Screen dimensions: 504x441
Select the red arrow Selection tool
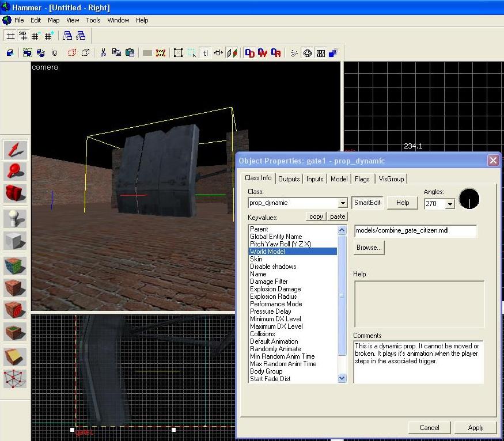click(x=15, y=150)
